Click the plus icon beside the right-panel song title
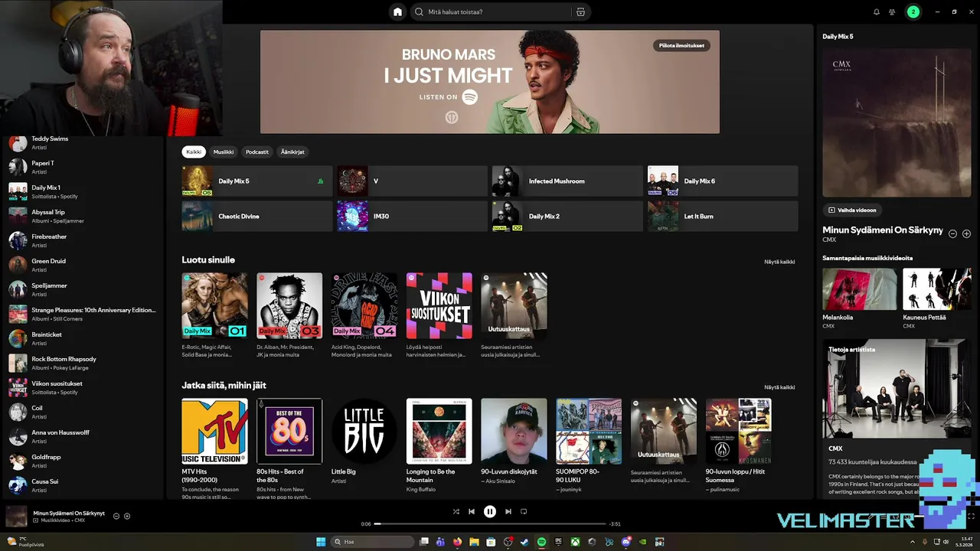The height and width of the screenshot is (551, 980). (x=966, y=233)
